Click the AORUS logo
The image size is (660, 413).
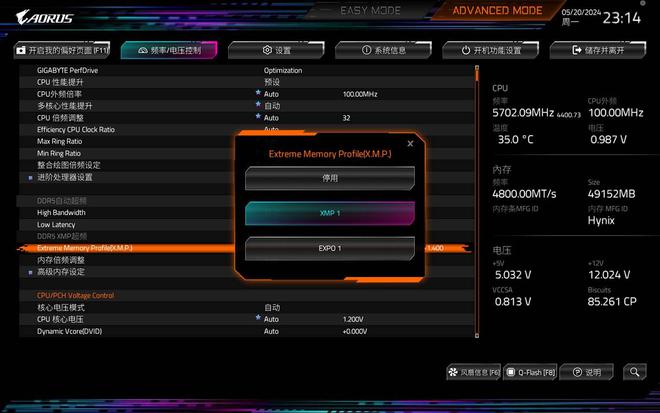pos(45,18)
